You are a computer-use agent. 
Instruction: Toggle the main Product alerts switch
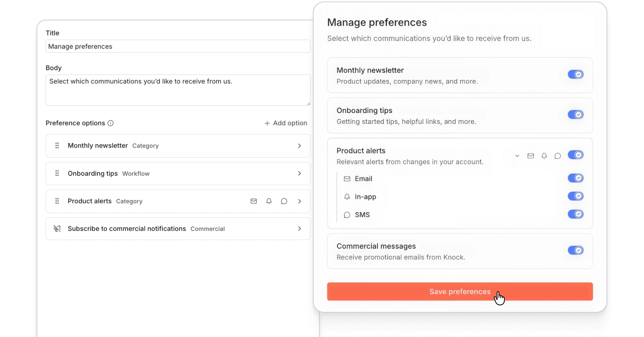[575, 155]
